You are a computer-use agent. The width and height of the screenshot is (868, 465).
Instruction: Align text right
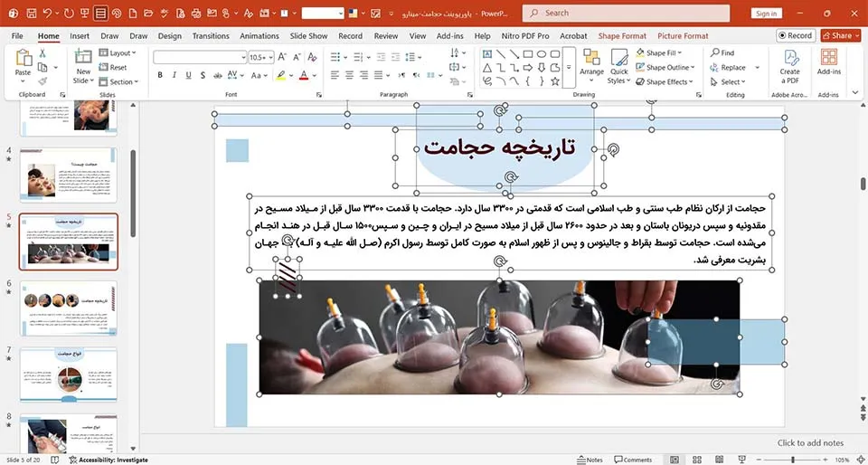pos(363,75)
